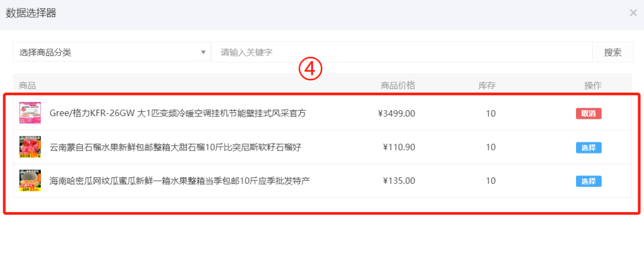Click the Gree/格力KFR-26GW product name
The image size is (644, 280).
[178, 113]
